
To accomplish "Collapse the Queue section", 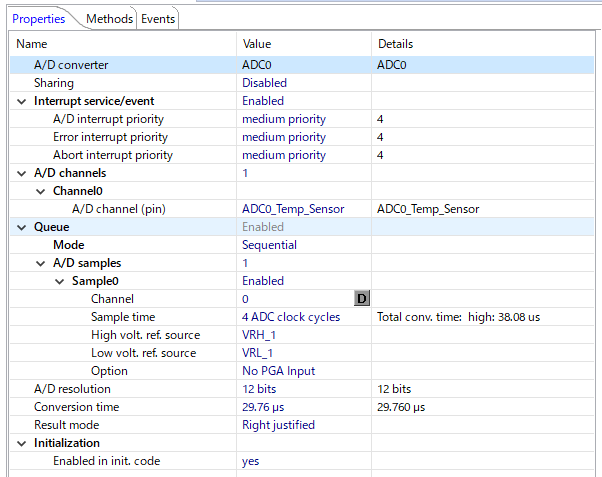I will click(22, 227).
